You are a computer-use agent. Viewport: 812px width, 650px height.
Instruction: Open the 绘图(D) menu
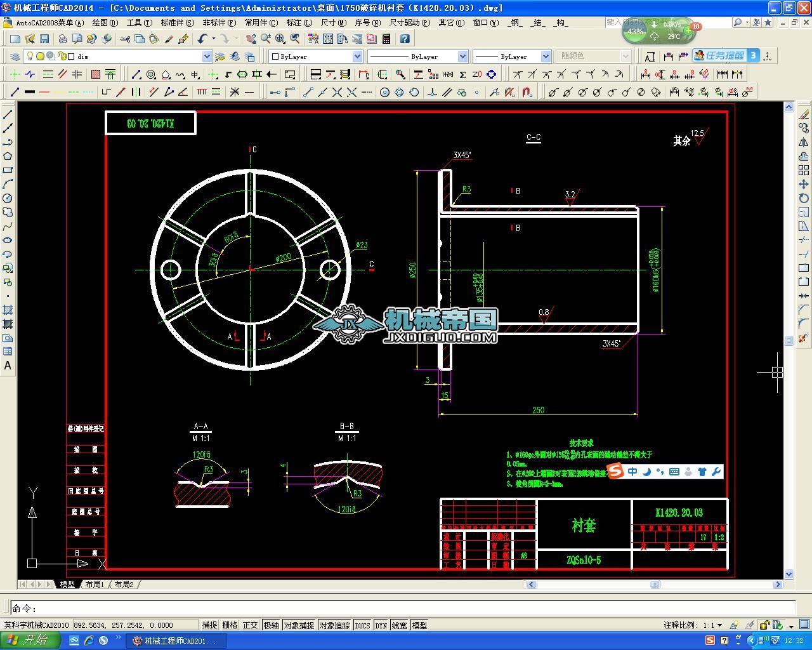pyautogui.click(x=105, y=22)
